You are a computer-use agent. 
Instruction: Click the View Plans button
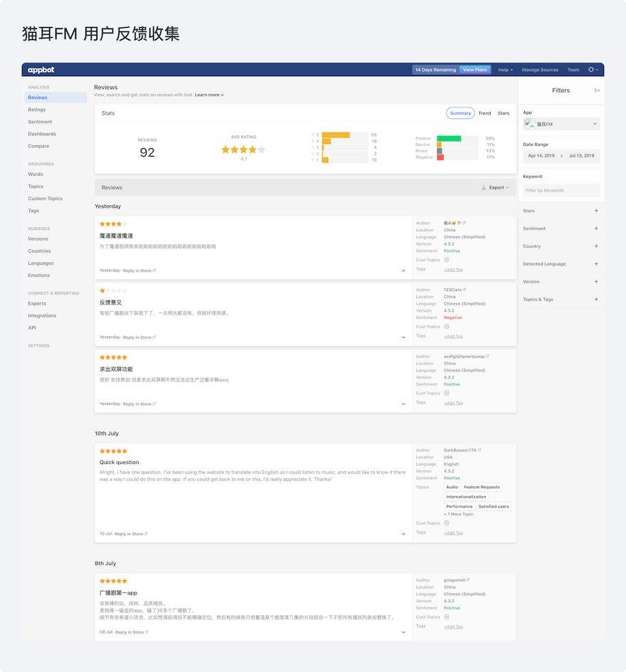(x=475, y=70)
